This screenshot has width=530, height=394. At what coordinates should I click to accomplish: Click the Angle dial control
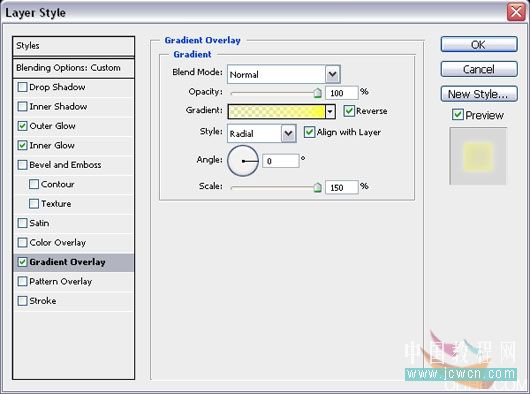pyautogui.click(x=243, y=161)
